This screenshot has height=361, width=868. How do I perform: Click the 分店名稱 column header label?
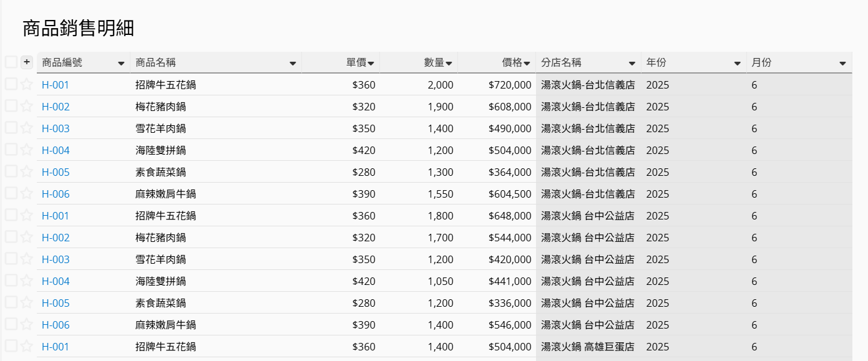click(x=561, y=62)
